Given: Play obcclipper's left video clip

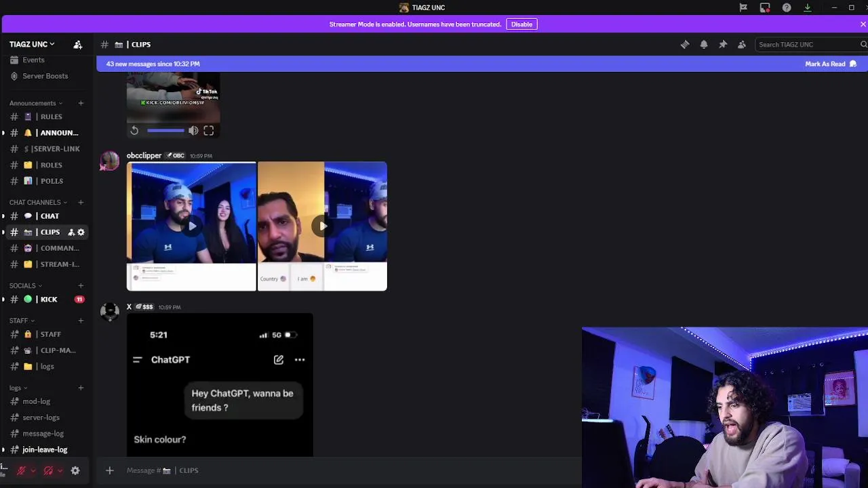Looking at the screenshot, I should [x=191, y=226].
